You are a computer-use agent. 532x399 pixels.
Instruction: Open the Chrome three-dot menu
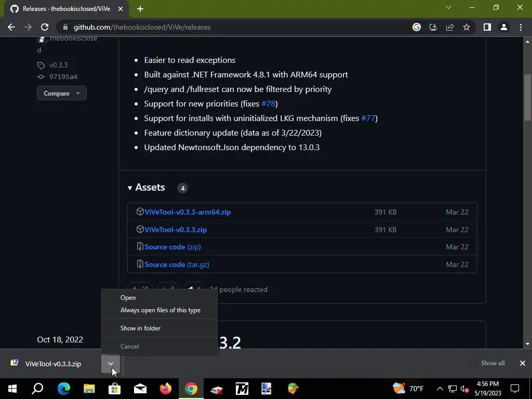pyautogui.click(x=521, y=27)
